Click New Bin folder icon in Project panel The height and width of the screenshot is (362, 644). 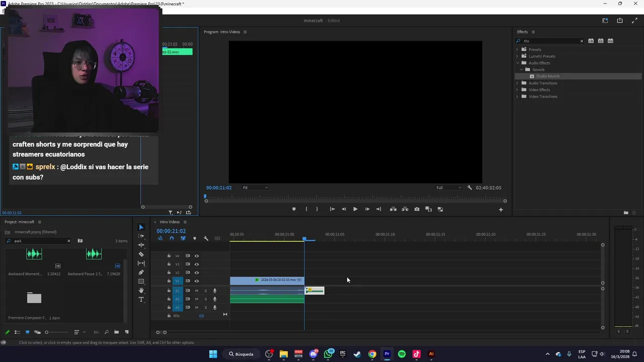(x=116, y=332)
